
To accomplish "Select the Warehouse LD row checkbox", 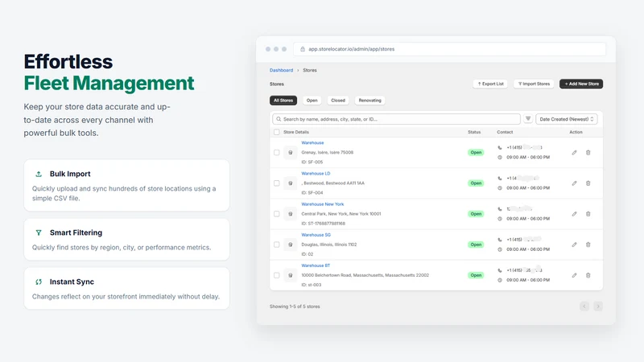I will click(277, 183).
